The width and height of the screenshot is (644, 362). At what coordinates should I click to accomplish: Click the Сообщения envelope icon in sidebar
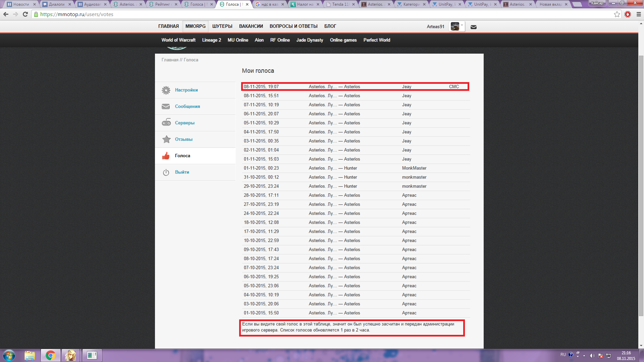click(166, 107)
